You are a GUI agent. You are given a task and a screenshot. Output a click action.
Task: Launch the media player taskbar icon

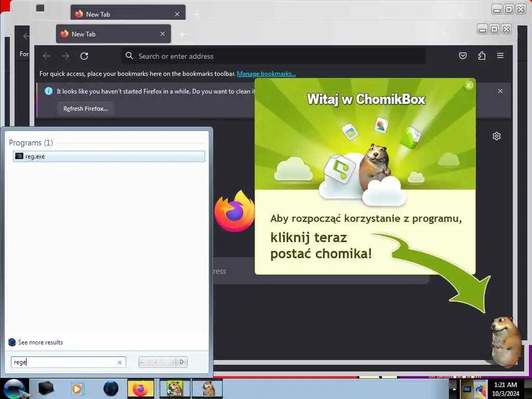pos(77,389)
